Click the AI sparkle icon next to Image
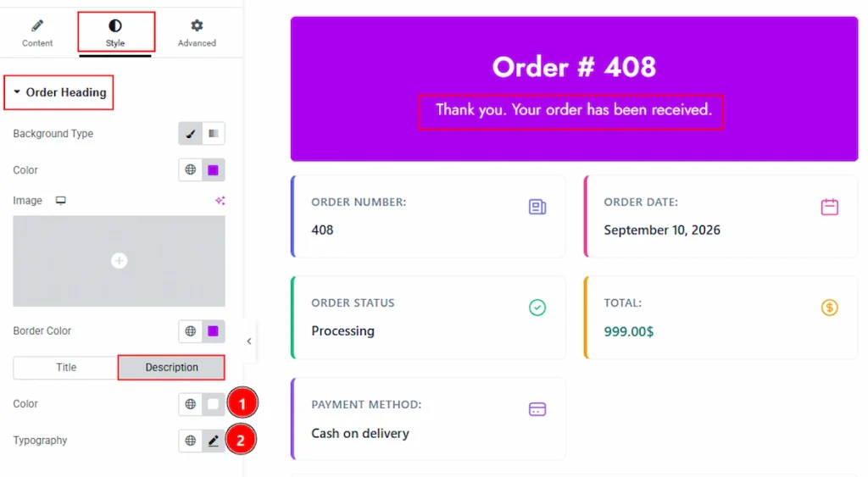The image size is (868, 477). (x=220, y=200)
